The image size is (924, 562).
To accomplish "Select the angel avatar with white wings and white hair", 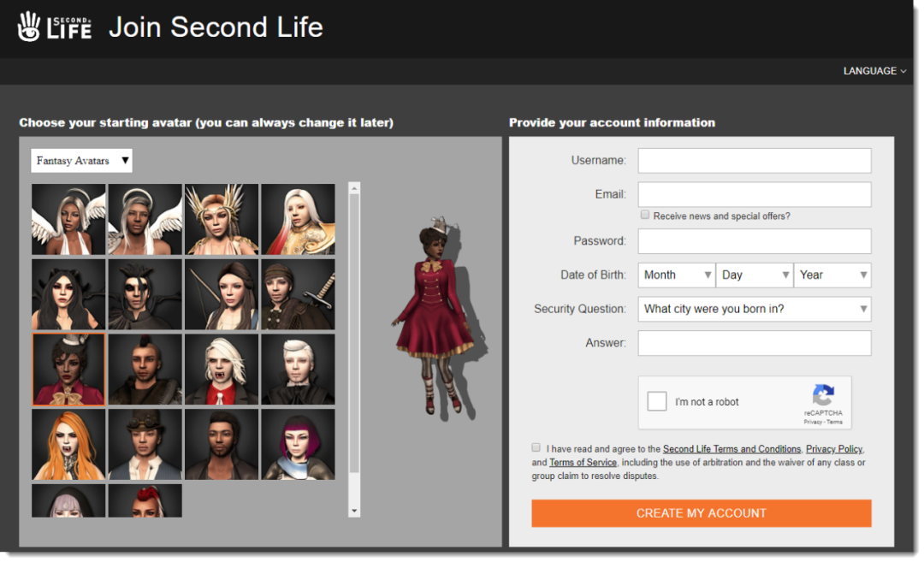I will click(x=68, y=219).
